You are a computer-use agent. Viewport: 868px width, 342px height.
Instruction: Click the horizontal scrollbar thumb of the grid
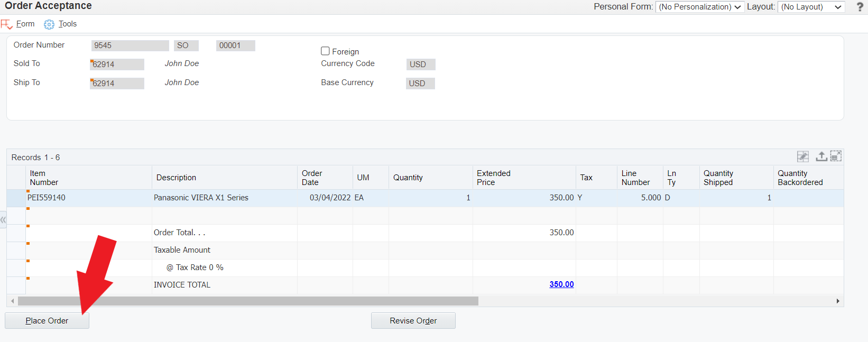pos(248,301)
